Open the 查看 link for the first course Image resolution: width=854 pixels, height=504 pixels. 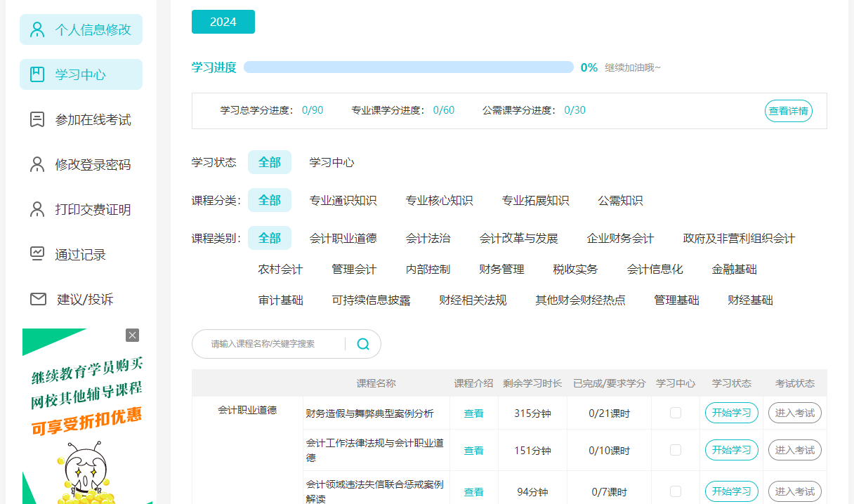click(x=473, y=413)
